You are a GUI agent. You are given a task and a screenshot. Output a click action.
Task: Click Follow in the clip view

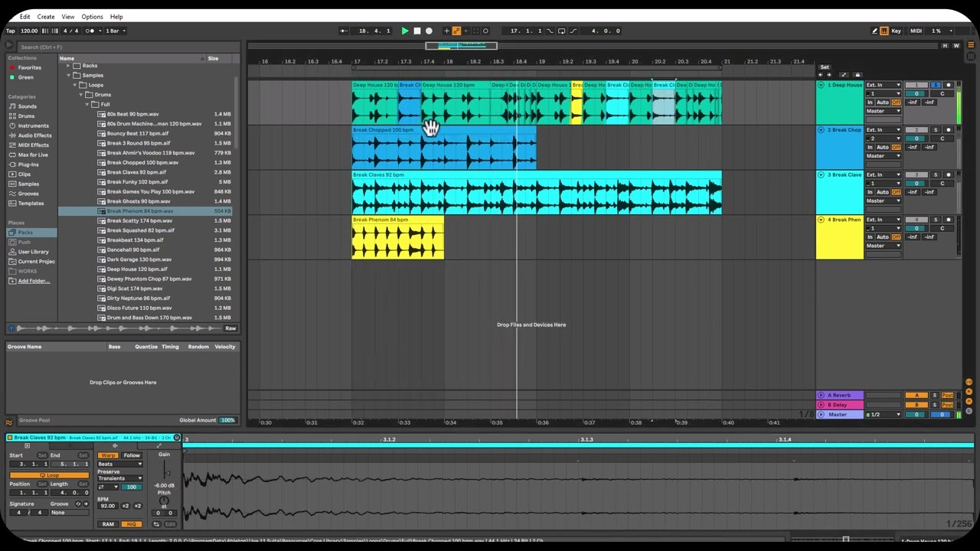click(132, 455)
